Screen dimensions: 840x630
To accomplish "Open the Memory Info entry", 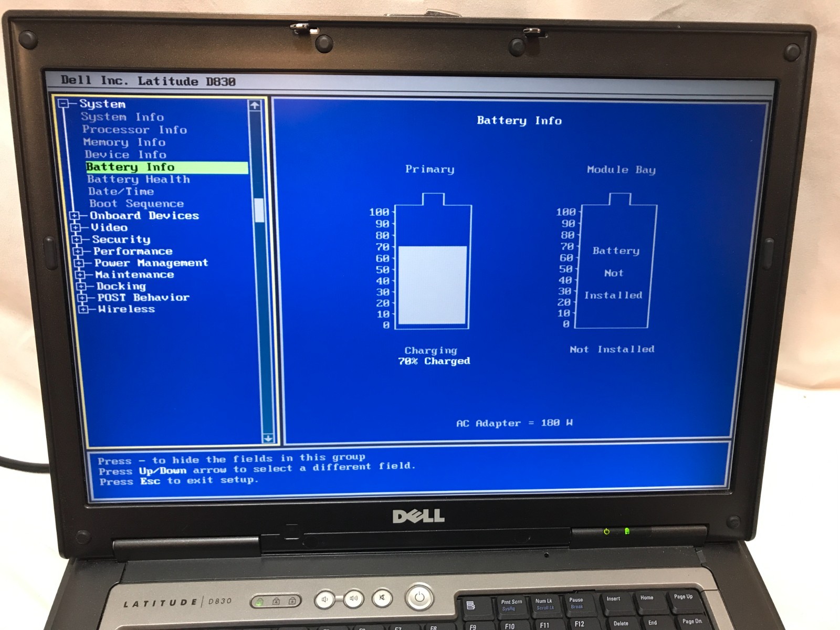I will click(124, 142).
